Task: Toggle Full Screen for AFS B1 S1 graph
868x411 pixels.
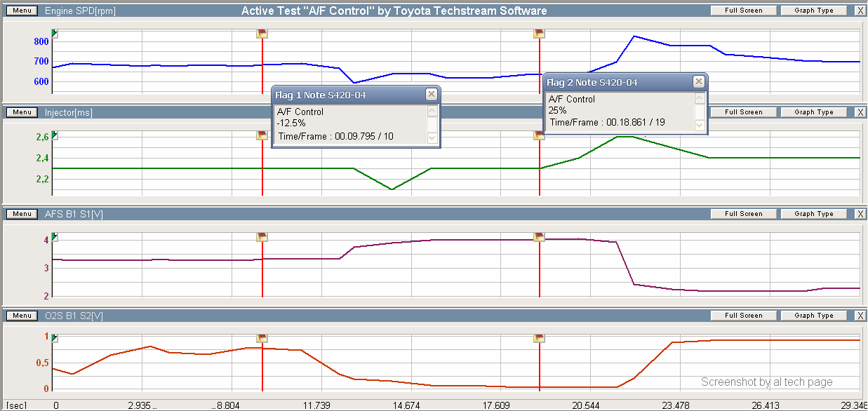Action: click(x=743, y=214)
